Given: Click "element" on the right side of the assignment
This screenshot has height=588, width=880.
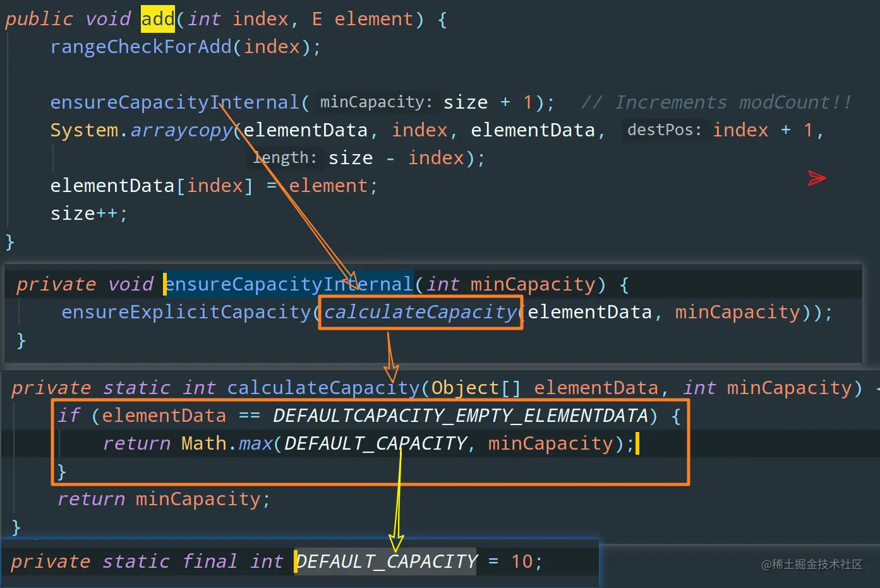Looking at the screenshot, I should coord(328,186).
